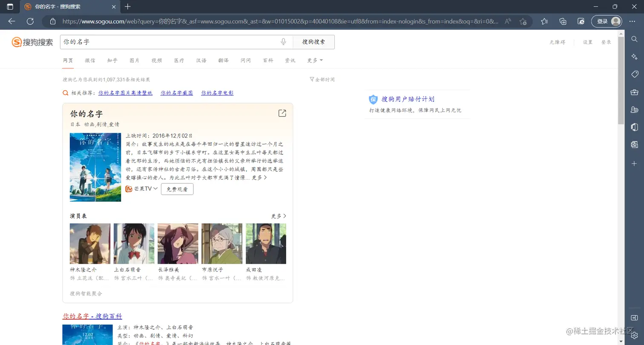Switch to the 知乎 tab
This screenshot has width=644, height=345.
tap(112, 60)
